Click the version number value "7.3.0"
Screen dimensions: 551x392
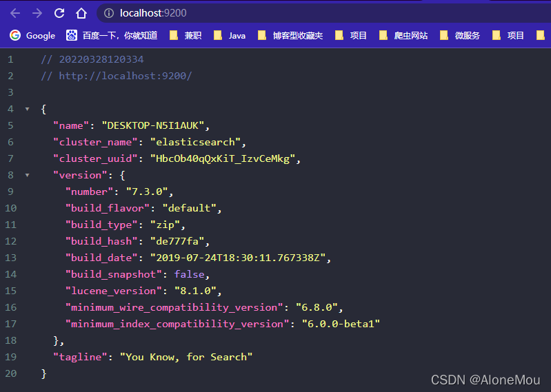[147, 192]
